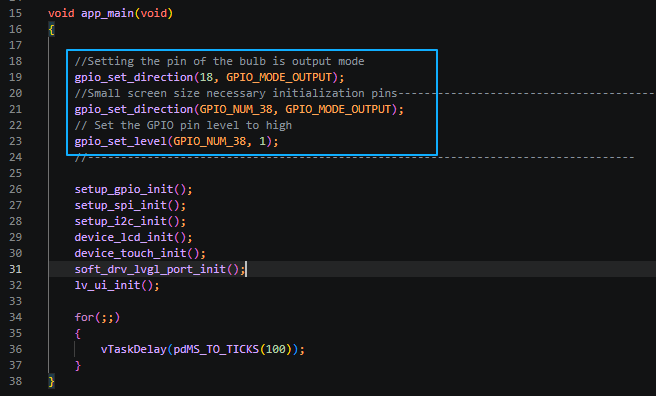Click the for loop opening brace on line 35
656x396 pixels.
pos(77,334)
